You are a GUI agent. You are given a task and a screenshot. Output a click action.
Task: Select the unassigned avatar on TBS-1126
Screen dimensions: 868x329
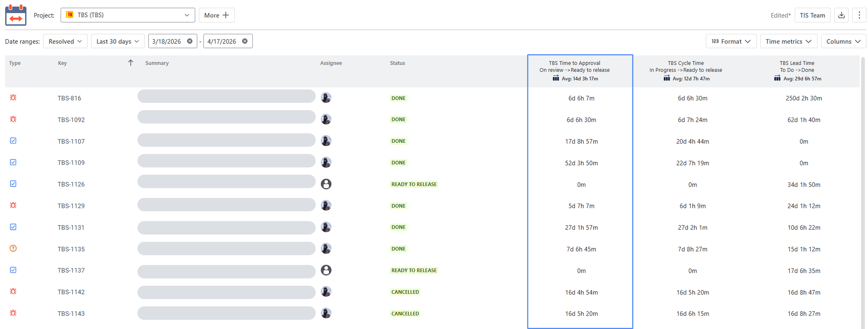click(x=326, y=184)
